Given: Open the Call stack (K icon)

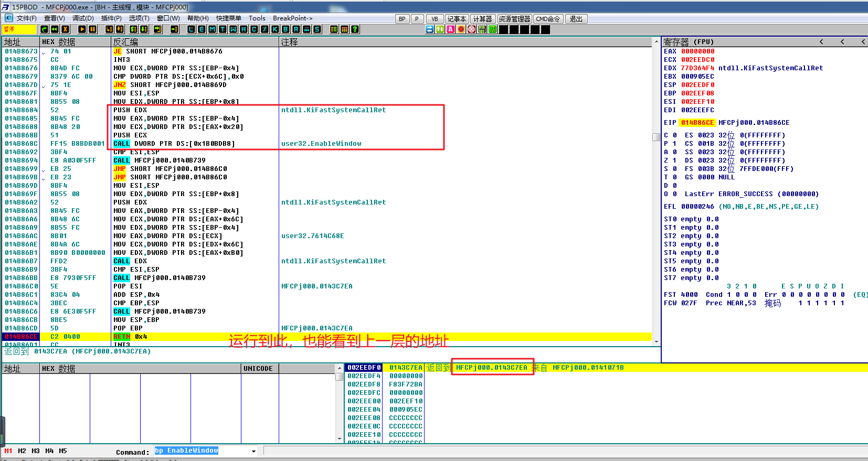Looking at the screenshot, I should [x=276, y=29].
